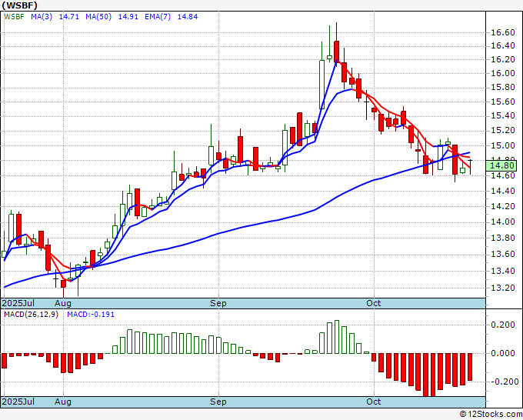This screenshot has width=523, height=420.
Task: Click the 0.200 MACD axis label
Action: tap(505, 325)
